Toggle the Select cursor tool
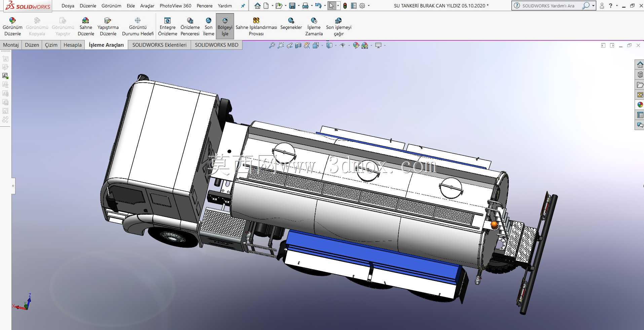Screen dimensions: 644x330 (x=332, y=6)
